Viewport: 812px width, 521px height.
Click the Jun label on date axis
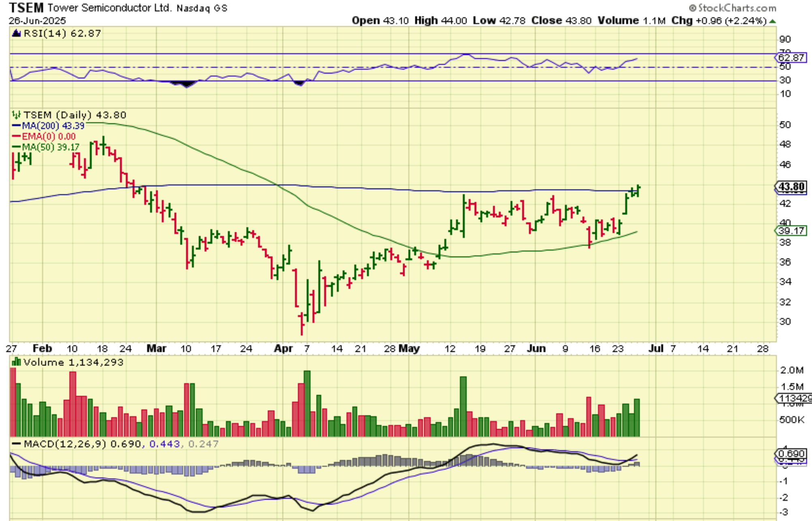coord(536,349)
